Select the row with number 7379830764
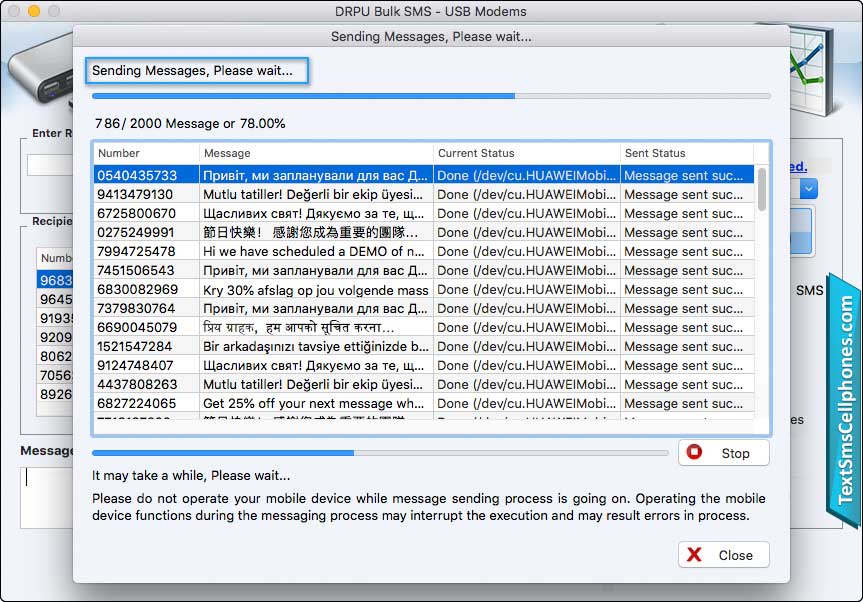This screenshot has height=602, width=863. pos(423,308)
